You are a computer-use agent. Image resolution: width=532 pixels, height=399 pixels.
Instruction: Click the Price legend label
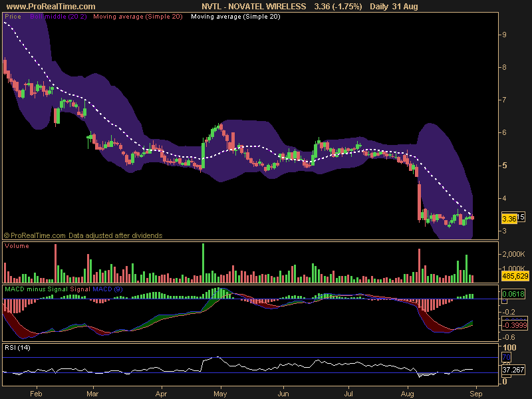tap(13, 16)
